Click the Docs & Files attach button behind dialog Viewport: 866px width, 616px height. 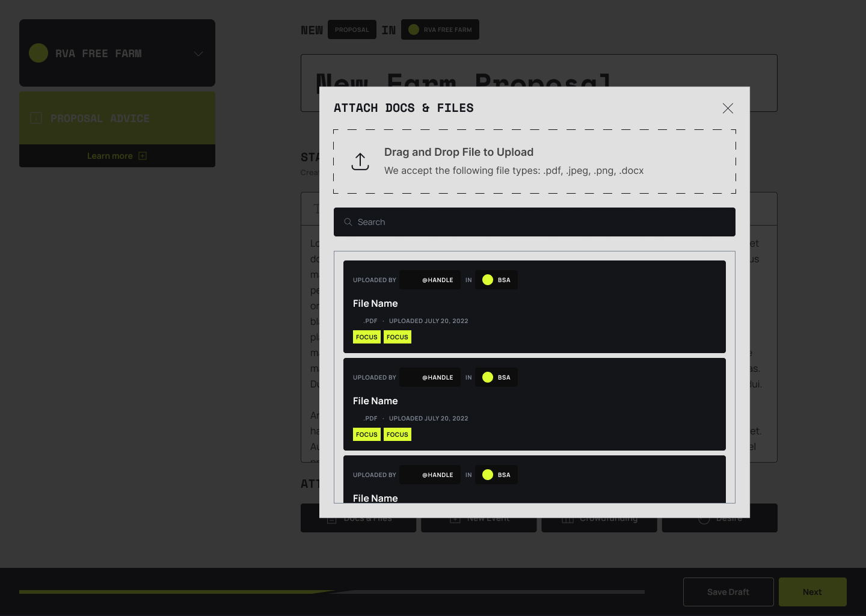point(358,518)
